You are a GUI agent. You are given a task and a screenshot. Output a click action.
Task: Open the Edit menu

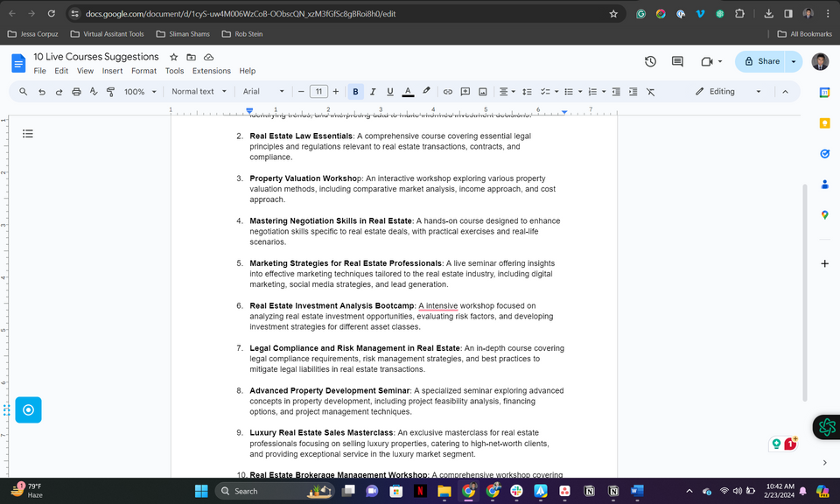coord(61,71)
